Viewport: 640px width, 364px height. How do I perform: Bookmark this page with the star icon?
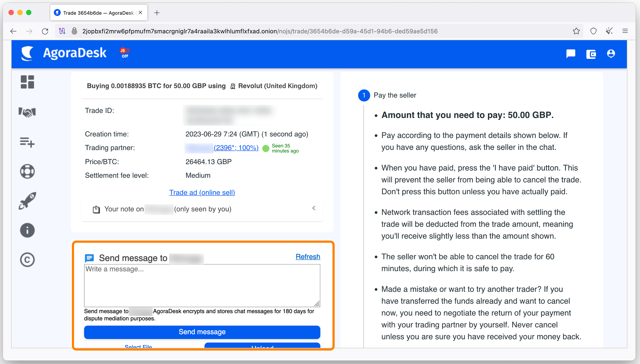(x=576, y=31)
